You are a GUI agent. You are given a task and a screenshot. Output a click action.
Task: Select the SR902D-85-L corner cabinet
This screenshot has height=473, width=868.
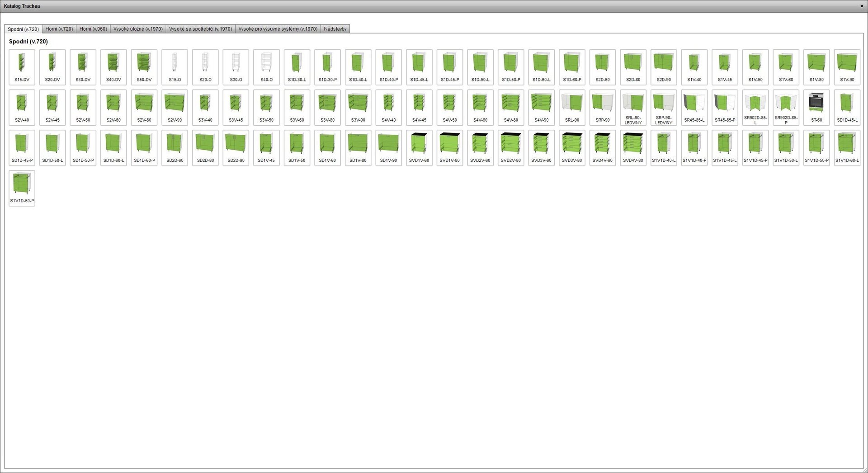pyautogui.click(x=755, y=107)
